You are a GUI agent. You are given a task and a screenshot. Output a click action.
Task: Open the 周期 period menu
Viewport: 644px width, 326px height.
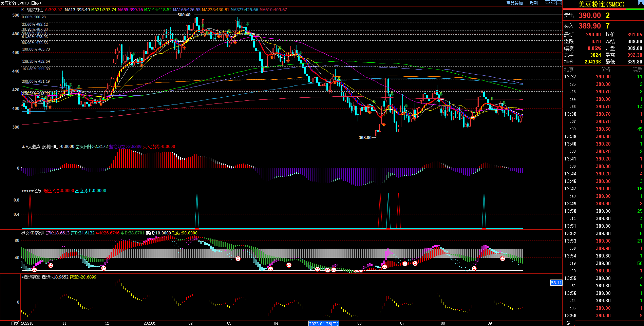pos(534,3)
